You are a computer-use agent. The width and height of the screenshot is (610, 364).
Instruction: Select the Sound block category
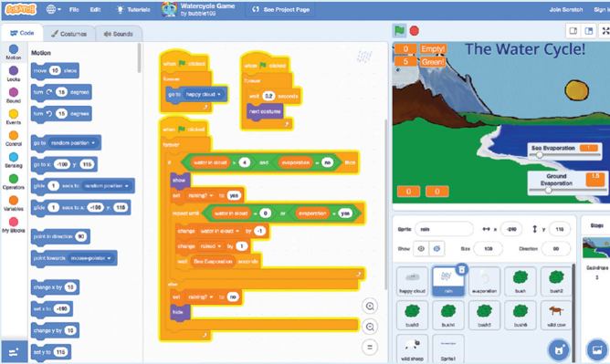click(13, 95)
